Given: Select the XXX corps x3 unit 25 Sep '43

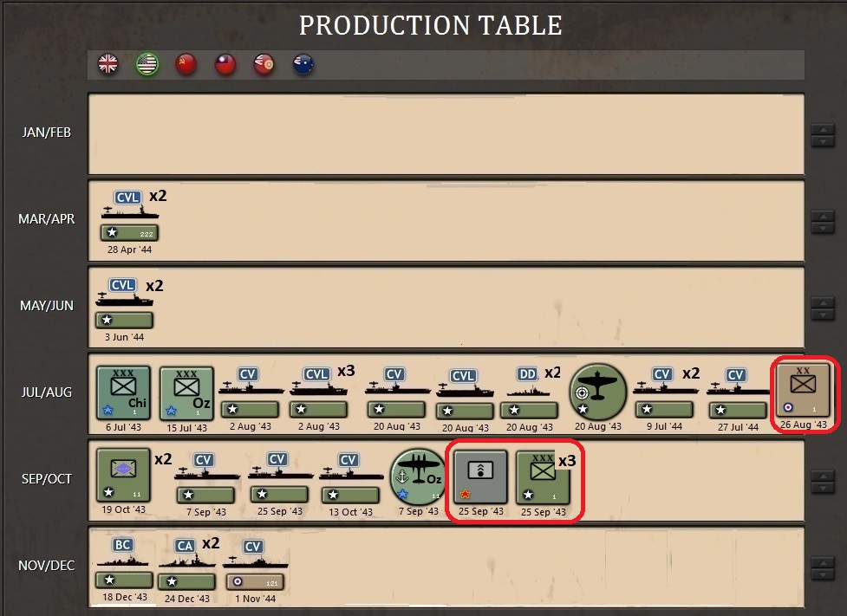Looking at the screenshot, I should click(x=543, y=477).
